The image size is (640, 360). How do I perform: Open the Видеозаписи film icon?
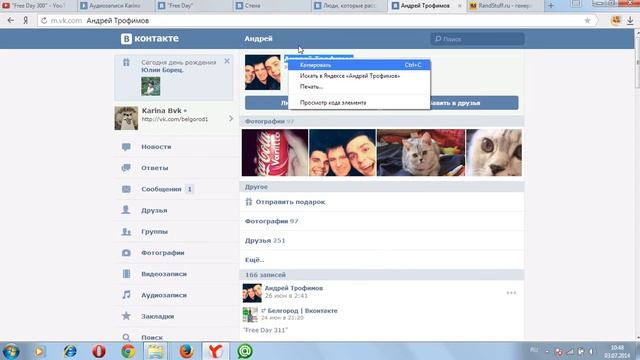[126, 274]
